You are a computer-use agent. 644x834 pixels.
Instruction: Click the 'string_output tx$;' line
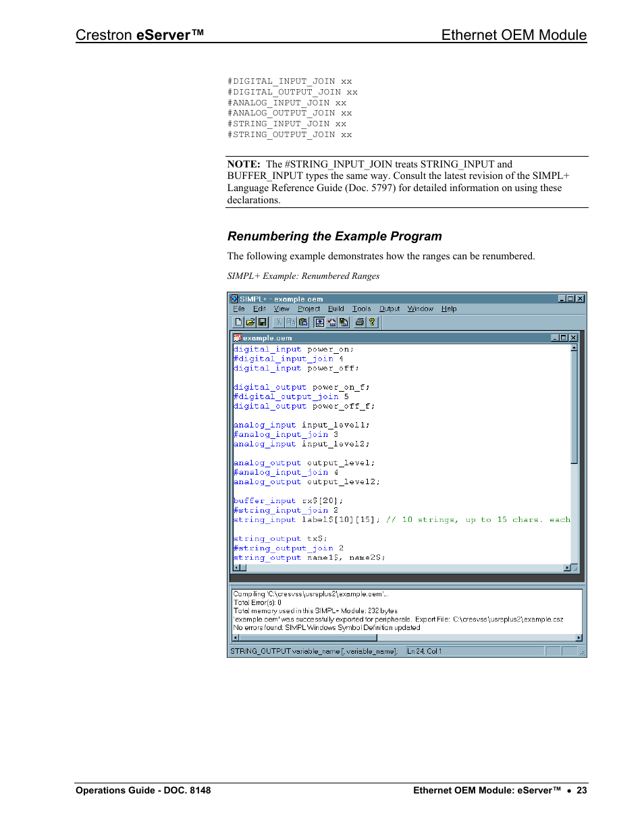pyautogui.click(x=281, y=538)
